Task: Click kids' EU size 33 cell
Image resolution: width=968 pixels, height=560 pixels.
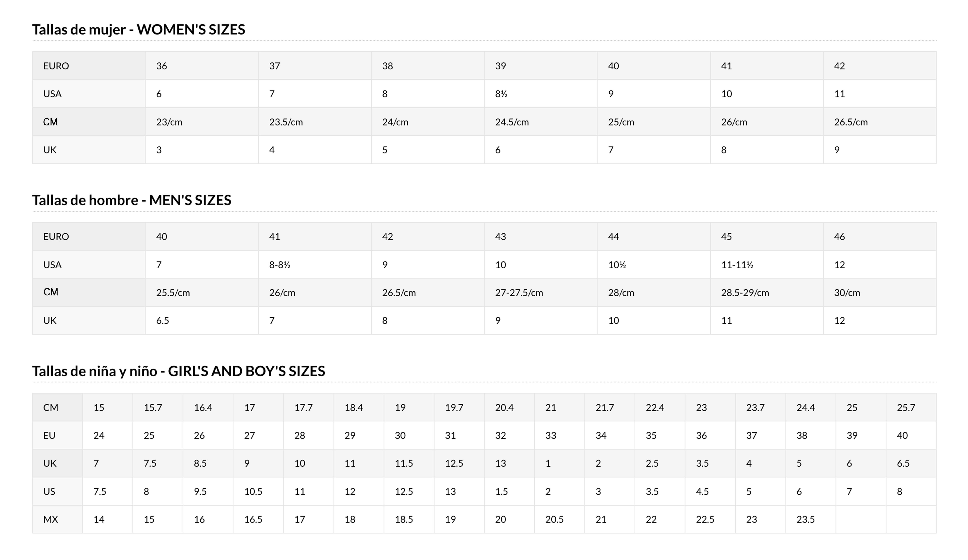Action: (x=560, y=435)
